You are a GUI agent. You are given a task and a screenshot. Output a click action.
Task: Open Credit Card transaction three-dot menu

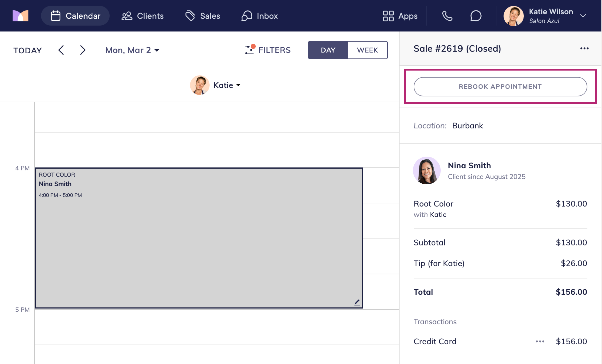pyautogui.click(x=540, y=341)
